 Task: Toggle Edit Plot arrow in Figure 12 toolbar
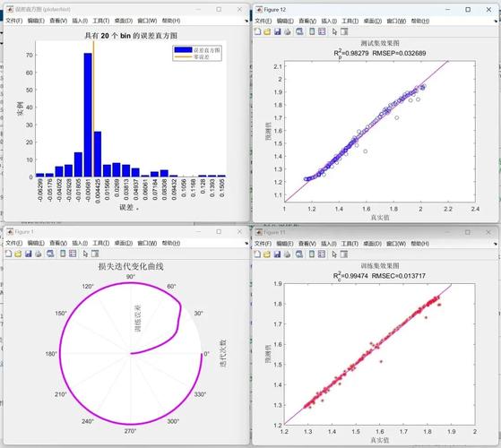tap(334, 31)
